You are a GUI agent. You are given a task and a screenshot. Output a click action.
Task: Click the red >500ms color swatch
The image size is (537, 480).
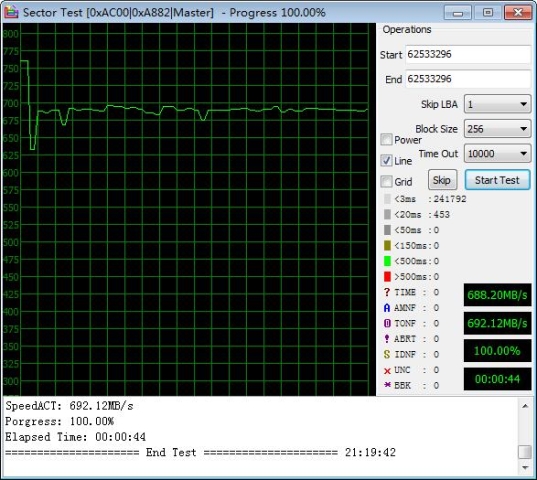tap(387, 276)
